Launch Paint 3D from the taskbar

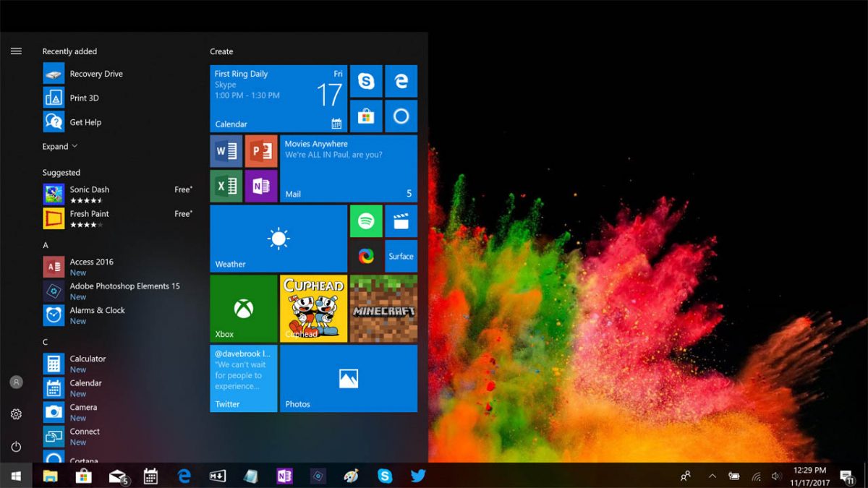coord(351,476)
